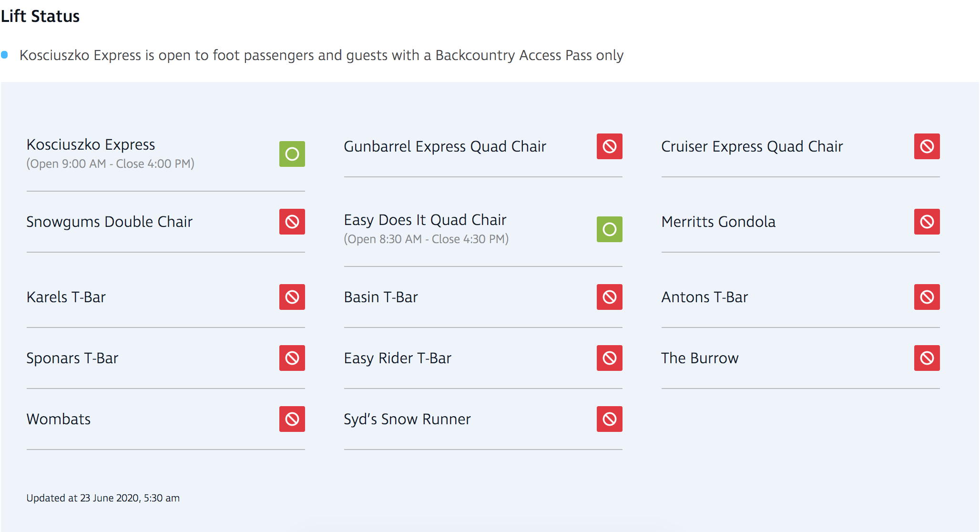This screenshot has height=532, width=980.
Task: Click the green open icon for Kosciuszko Express
Action: coord(292,154)
